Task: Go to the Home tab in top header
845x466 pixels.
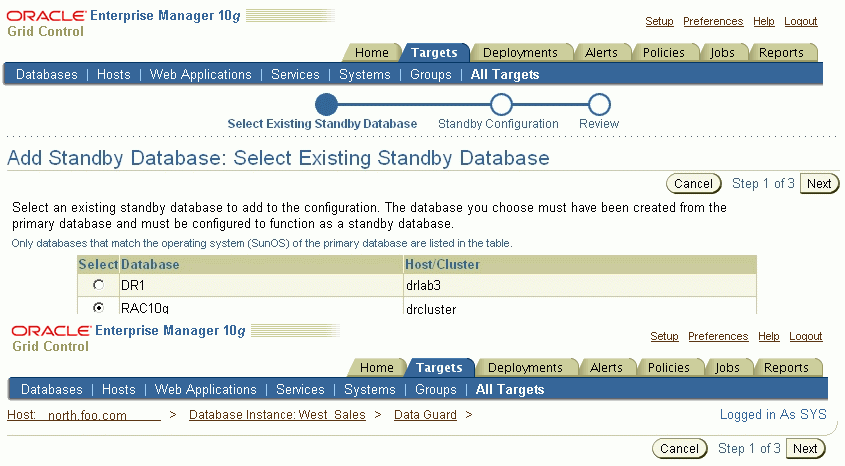Action: [x=371, y=53]
